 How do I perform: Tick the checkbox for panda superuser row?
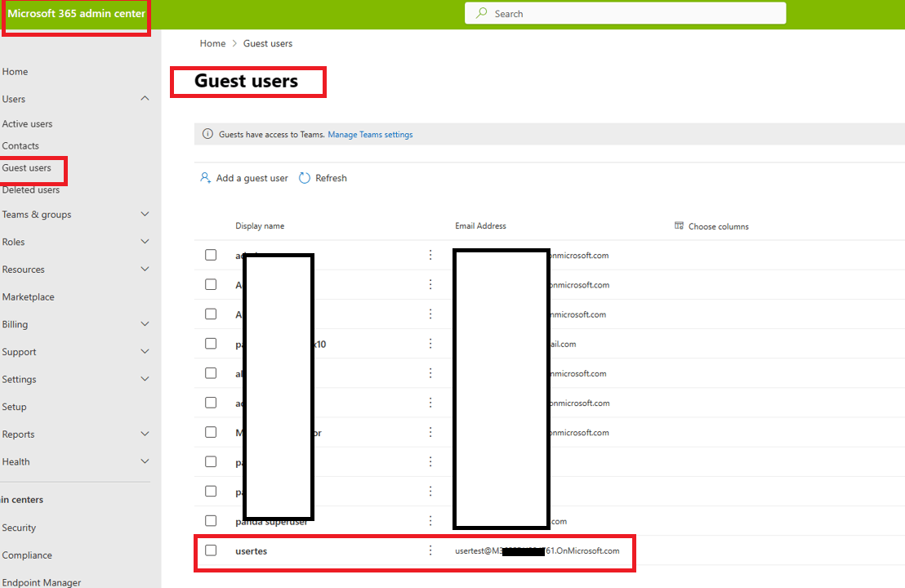click(x=211, y=520)
